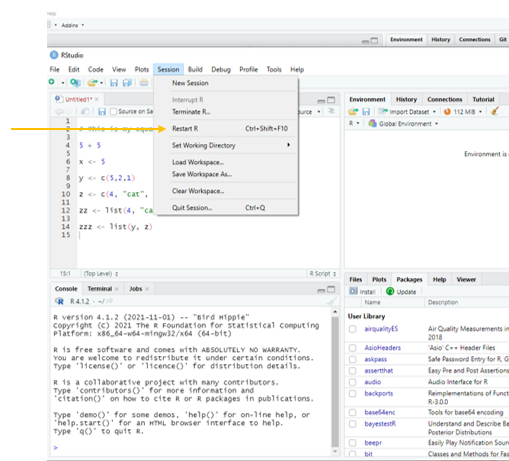Click the Open File folder icon in main toolbar
Screen dimensions: 509x461
click(92, 82)
